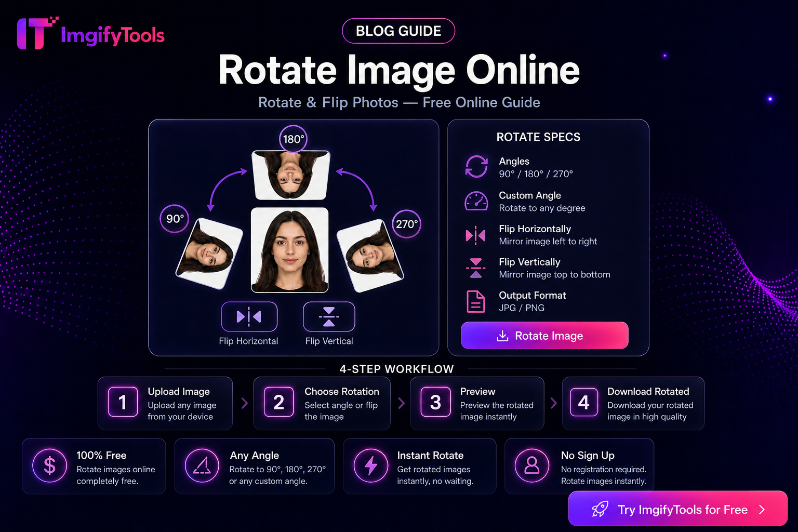Click chevron after Upload Image step
The width and height of the screenshot is (798, 532).
click(245, 403)
